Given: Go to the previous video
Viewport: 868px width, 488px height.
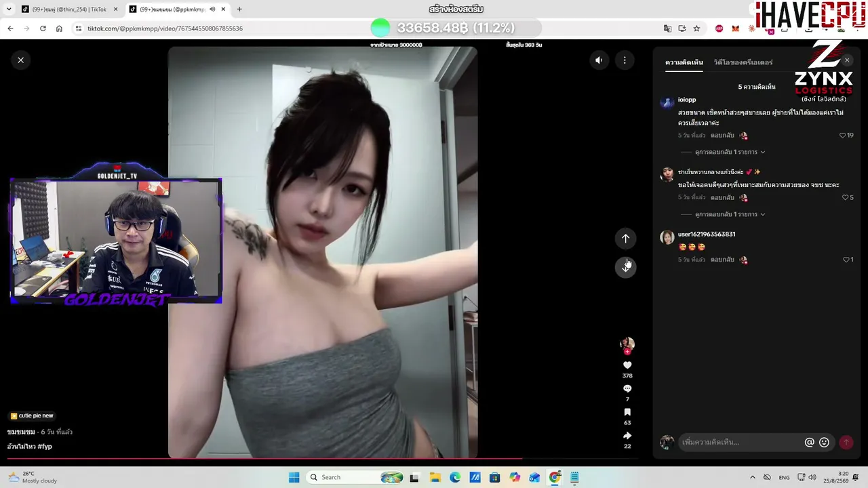Looking at the screenshot, I should (625, 239).
